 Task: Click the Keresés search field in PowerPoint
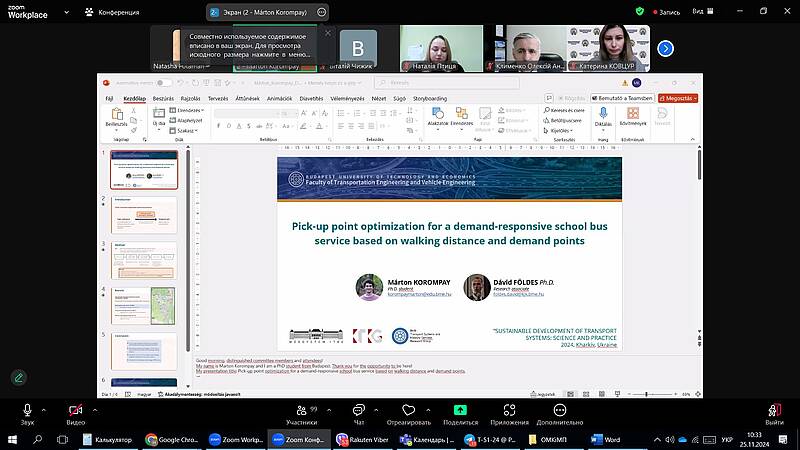pyautogui.click(x=446, y=83)
